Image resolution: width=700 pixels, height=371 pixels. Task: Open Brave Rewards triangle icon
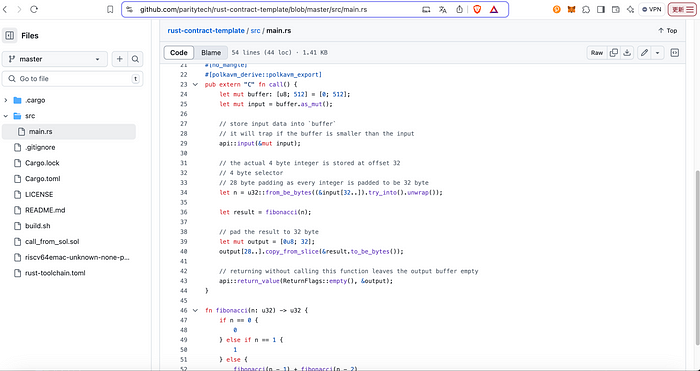(494, 9)
